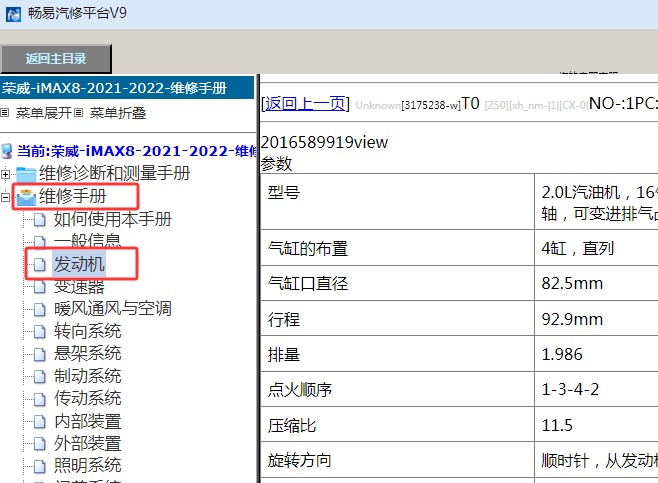Click the 4缸，直列 value cell
The image size is (658, 483).
(x=596, y=248)
